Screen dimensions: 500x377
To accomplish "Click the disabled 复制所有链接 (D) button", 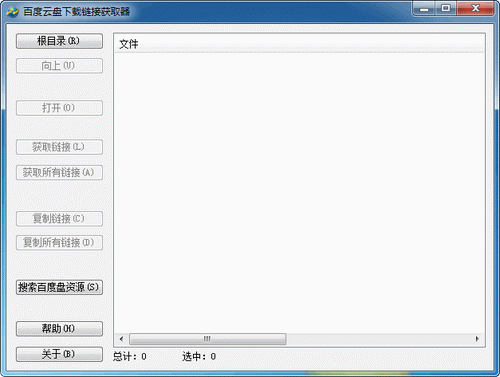I will pos(59,243).
